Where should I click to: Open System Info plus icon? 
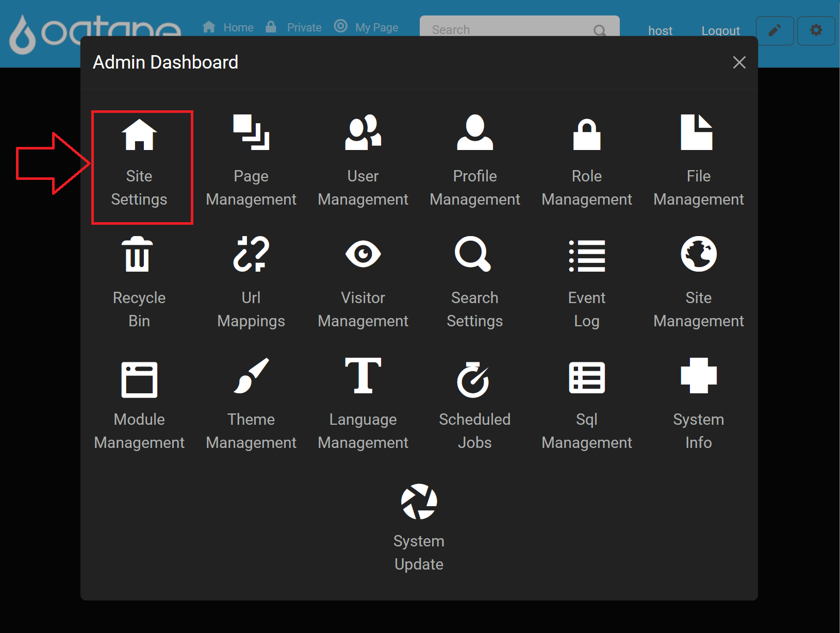(699, 376)
